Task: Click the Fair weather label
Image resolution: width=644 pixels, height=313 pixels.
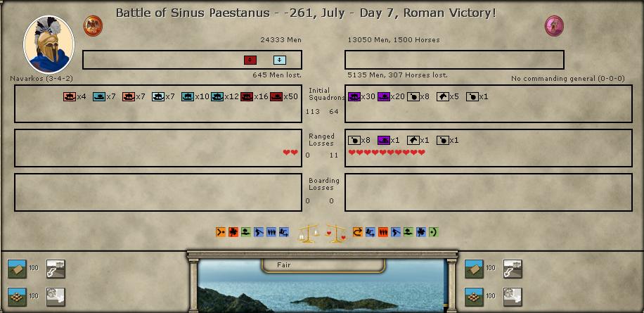Action: (x=284, y=265)
